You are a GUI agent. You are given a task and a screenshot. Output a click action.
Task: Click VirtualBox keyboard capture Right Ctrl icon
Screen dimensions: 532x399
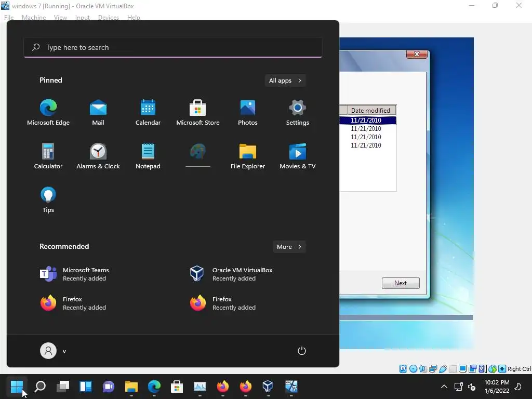click(502, 369)
